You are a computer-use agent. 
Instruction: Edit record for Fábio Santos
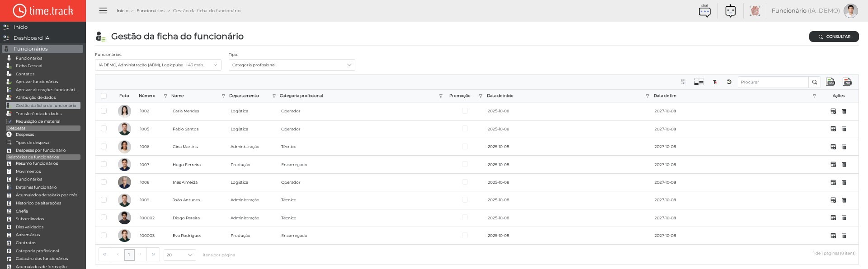tap(833, 129)
